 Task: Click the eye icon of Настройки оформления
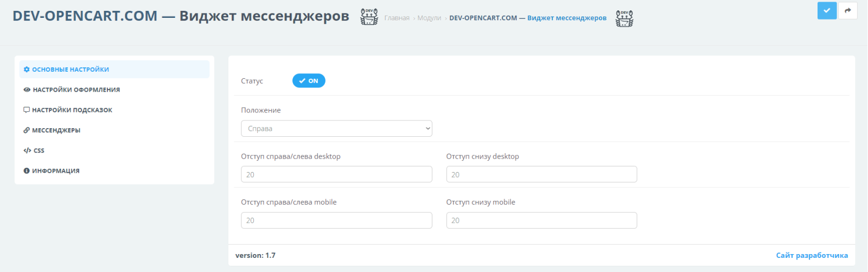point(27,90)
